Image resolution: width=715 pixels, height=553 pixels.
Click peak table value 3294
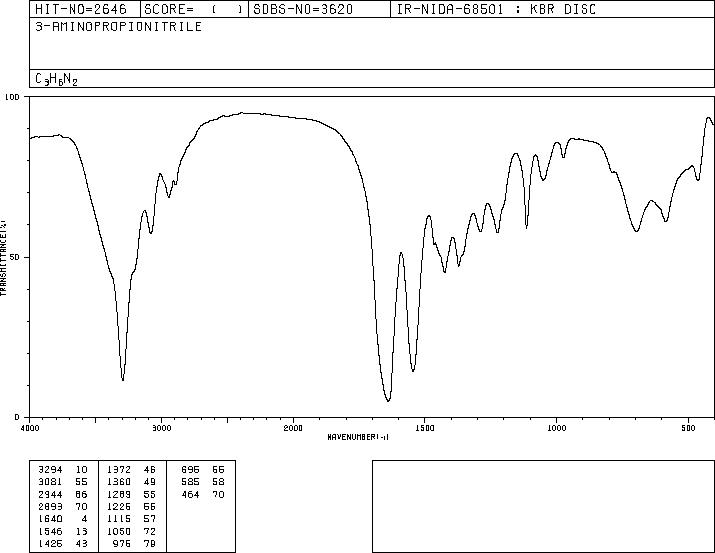[50, 470]
